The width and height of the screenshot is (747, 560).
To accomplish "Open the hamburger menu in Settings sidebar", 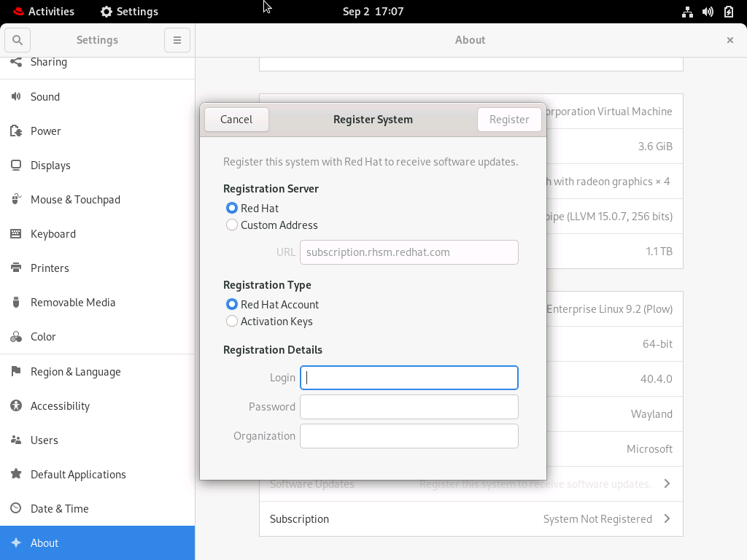I will (177, 40).
